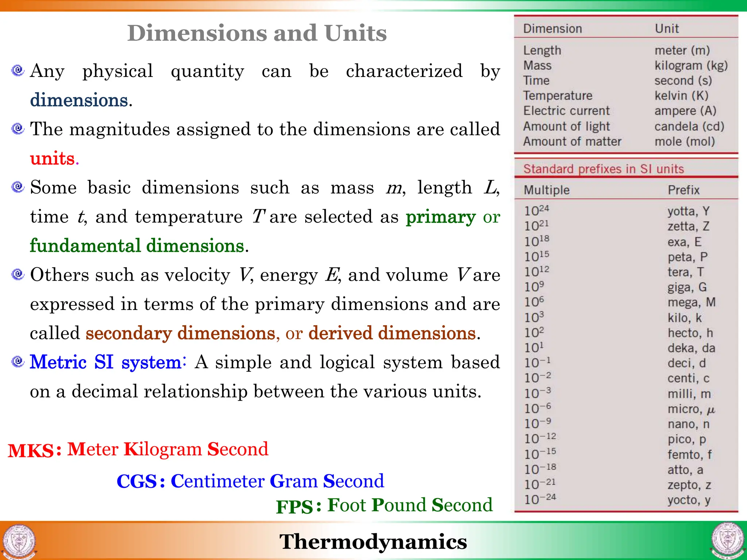747x560 pixels.
Task: Click the 'Temperature' dimension cell
Action: pyautogui.click(x=558, y=96)
